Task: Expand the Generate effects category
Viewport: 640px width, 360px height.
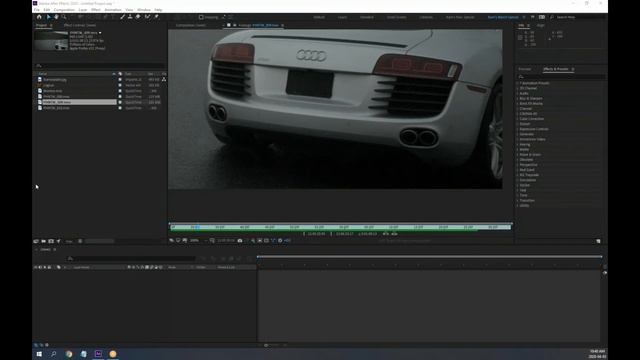Action: pyautogui.click(x=518, y=134)
